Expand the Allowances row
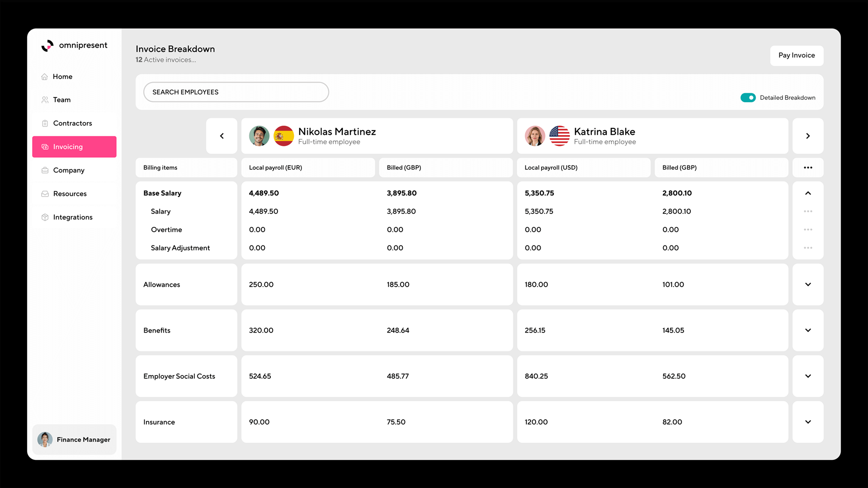This screenshot has width=868, height=488. 807,285
